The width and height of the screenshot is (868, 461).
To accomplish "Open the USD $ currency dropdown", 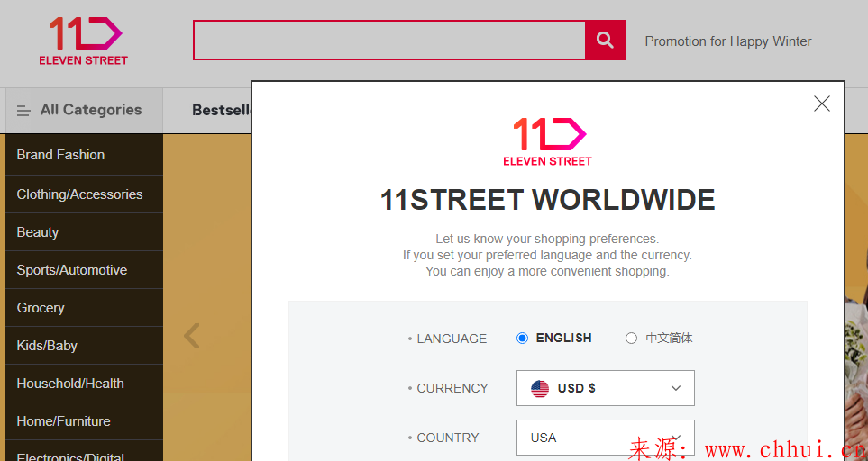I will [605, 388].
